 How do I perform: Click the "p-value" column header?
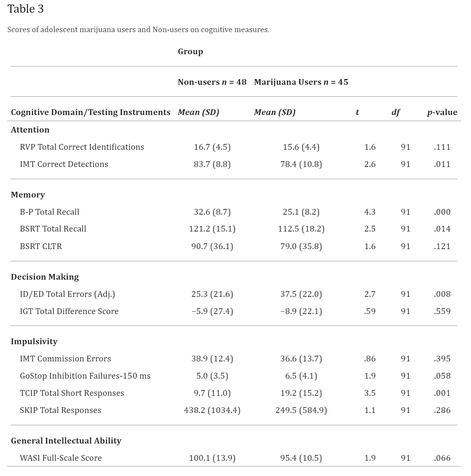point(442,112)
